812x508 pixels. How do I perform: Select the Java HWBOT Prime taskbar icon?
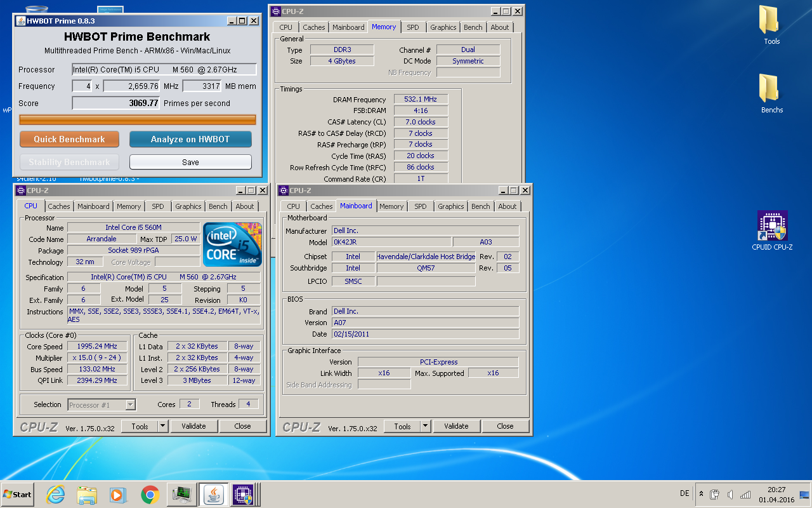coord(214,494)
